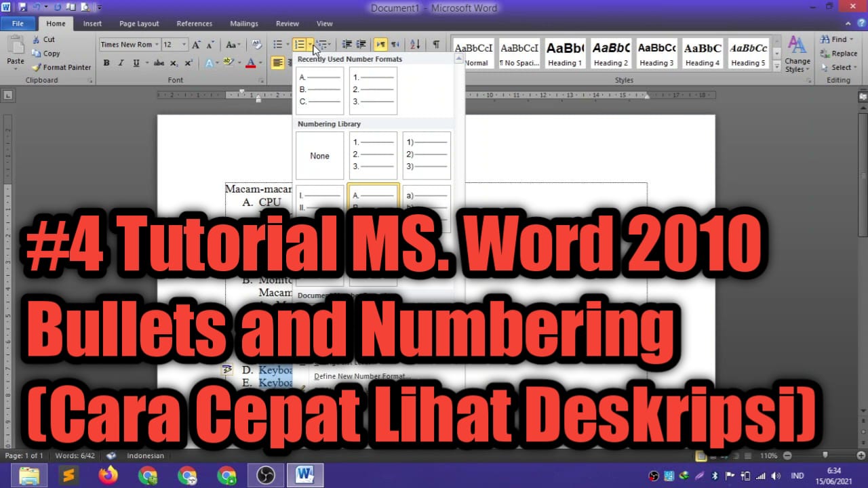Shrink the font size
868x488 pixels.
click(x=210, y=45)
